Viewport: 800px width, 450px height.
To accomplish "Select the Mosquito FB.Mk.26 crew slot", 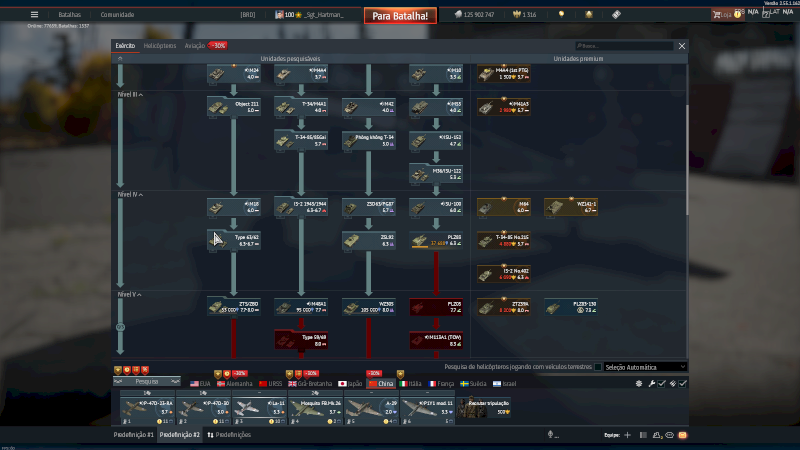I will click(x=316, y=410).
